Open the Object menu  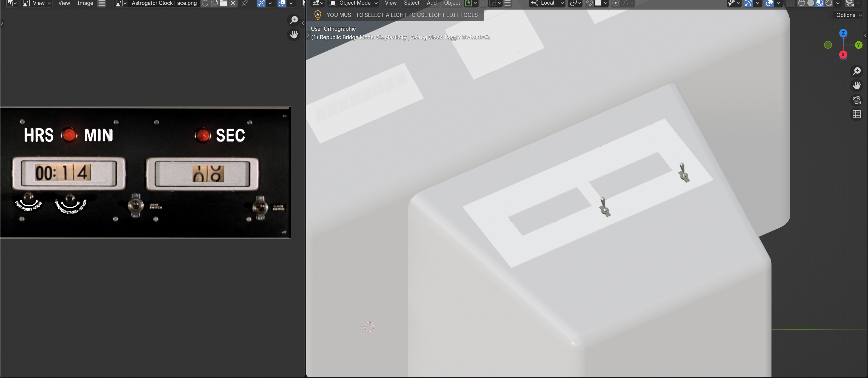pos(452,3)
